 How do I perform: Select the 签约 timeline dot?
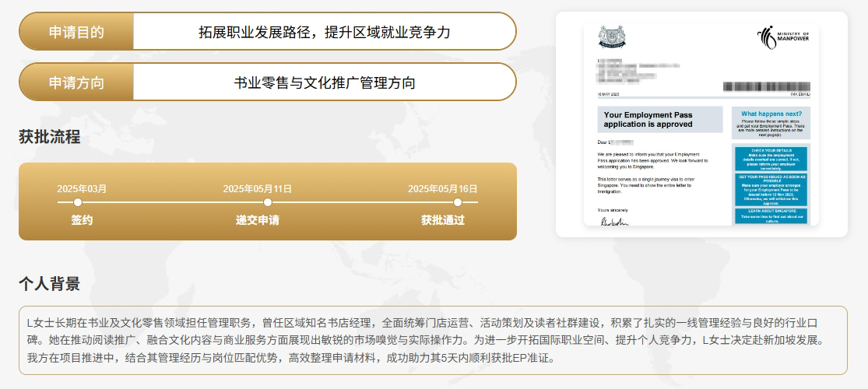[x=78, y=202]
